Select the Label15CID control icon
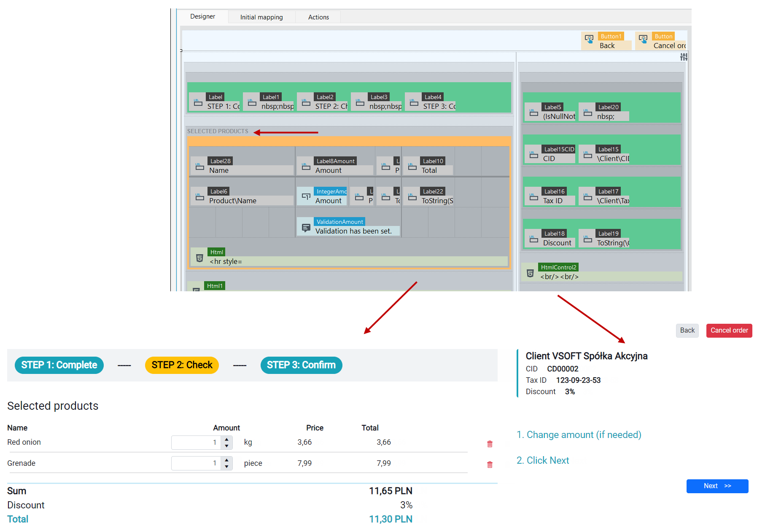The width and height of the screenshot is (765, 532). [533, 155]
